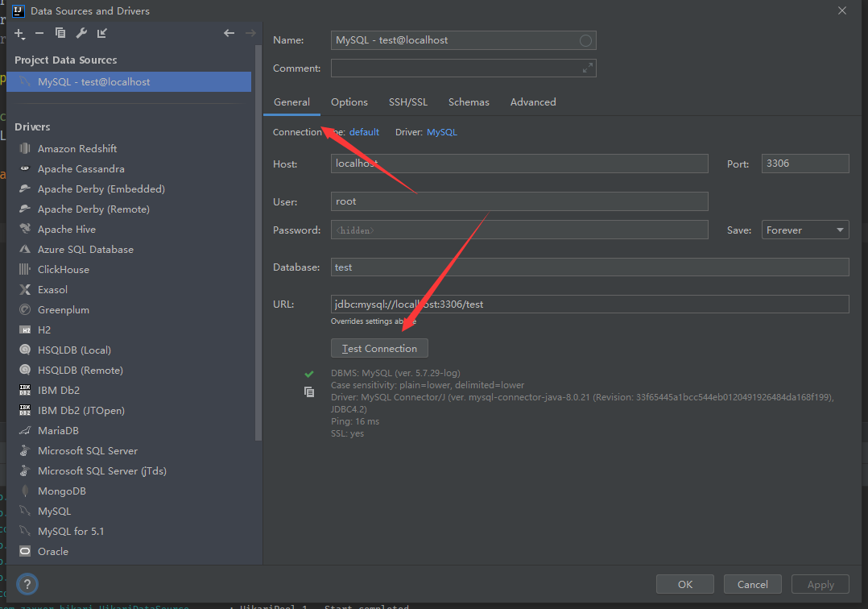Go forward with the right arrow icon
Viewport: 868px width, 609px height.
[x=250, y=33]
